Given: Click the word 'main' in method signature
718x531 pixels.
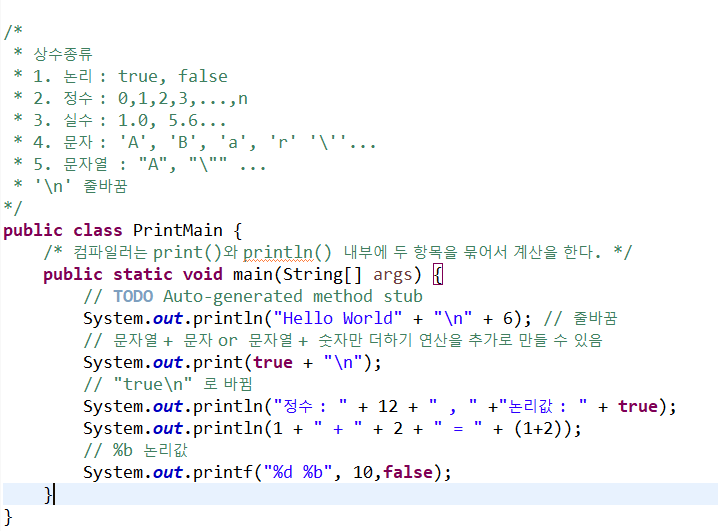Looking at the screenshot, I should (x=253, y=275).
